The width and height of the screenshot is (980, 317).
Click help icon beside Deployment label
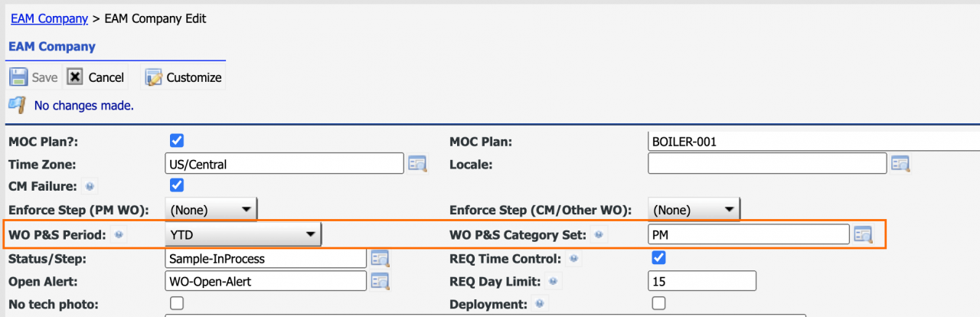coord(540,304)
